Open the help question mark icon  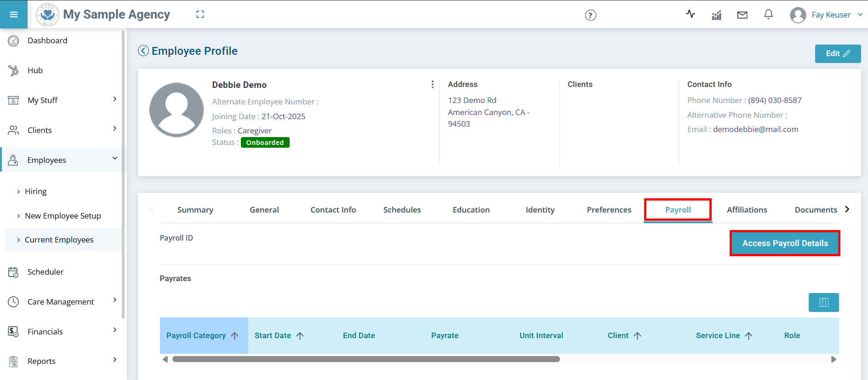(590, 15)
